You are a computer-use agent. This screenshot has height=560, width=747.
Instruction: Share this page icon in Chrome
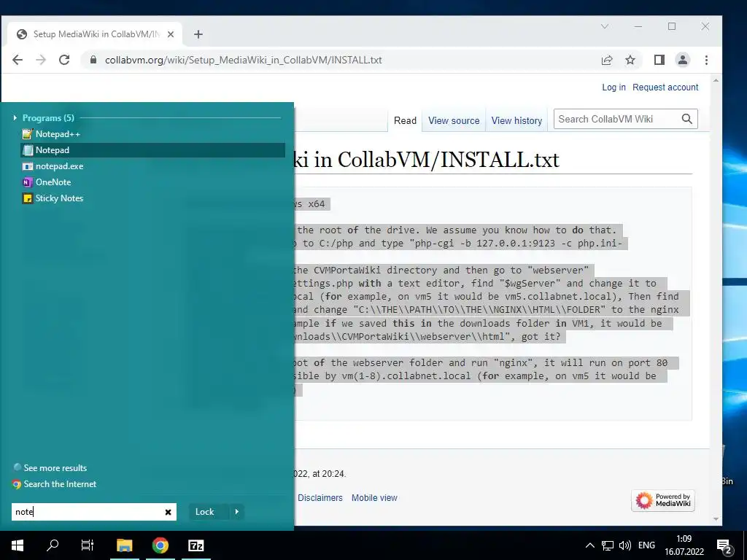[x=607, y=60]
